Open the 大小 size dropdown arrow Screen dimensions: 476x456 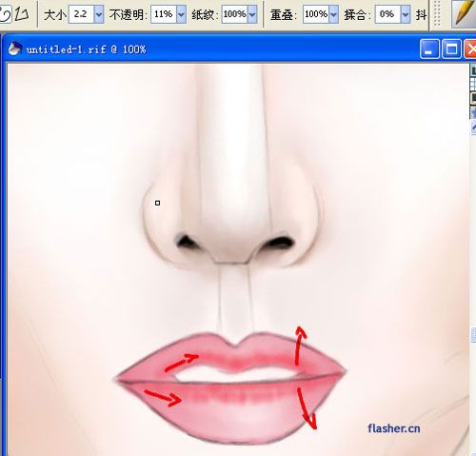pos(99,14)
